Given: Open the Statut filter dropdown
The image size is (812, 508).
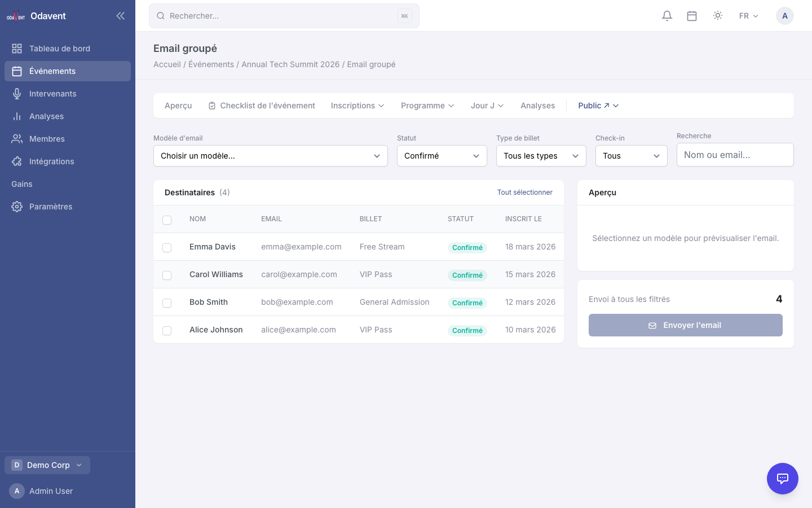Looking at the screenshot, I should 442,156.
